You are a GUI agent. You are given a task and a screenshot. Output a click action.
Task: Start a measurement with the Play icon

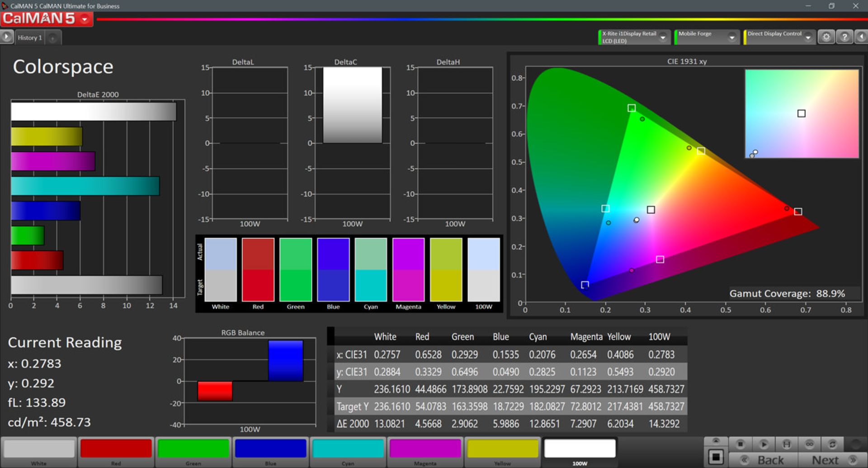[x=764, y=444]
